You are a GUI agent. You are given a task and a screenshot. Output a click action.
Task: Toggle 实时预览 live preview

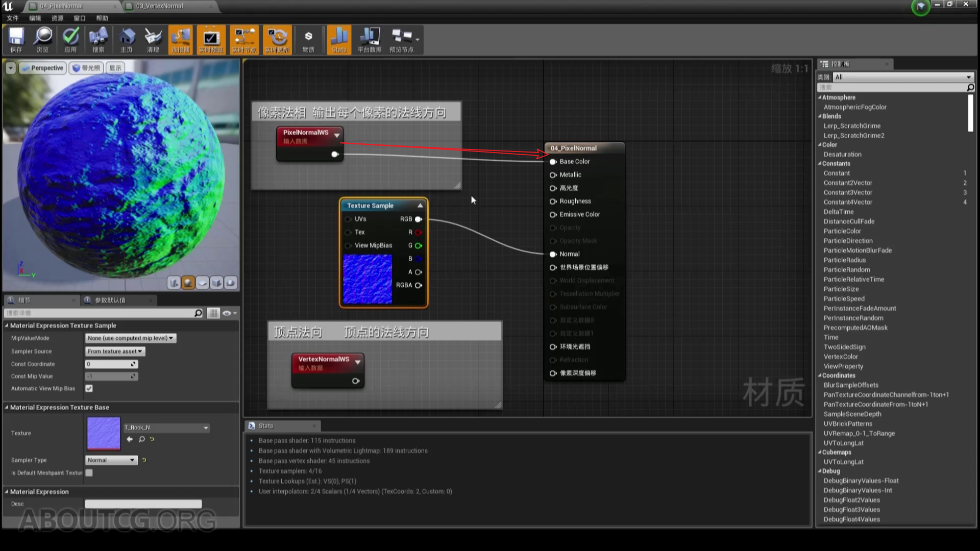pos(211,39)
